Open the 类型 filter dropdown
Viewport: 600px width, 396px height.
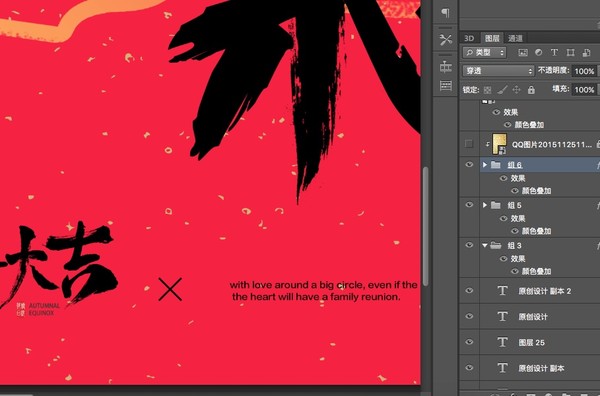484,53
